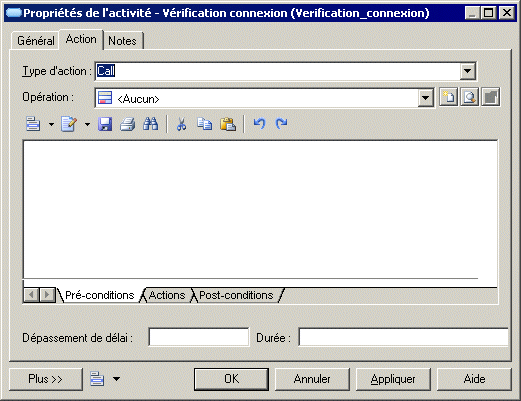Switch to the Général tab
The height and width of the screenshot is (401, 521).
click(x=36, y=41)
